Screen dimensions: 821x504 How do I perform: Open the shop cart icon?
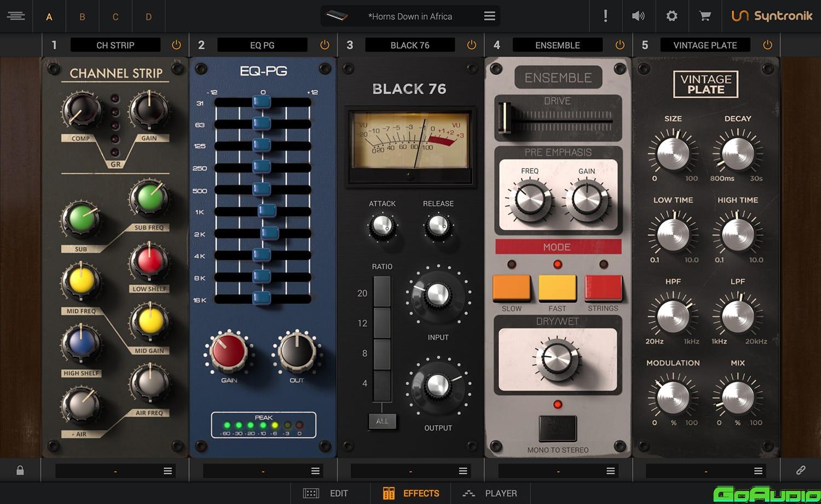point(705,16)
